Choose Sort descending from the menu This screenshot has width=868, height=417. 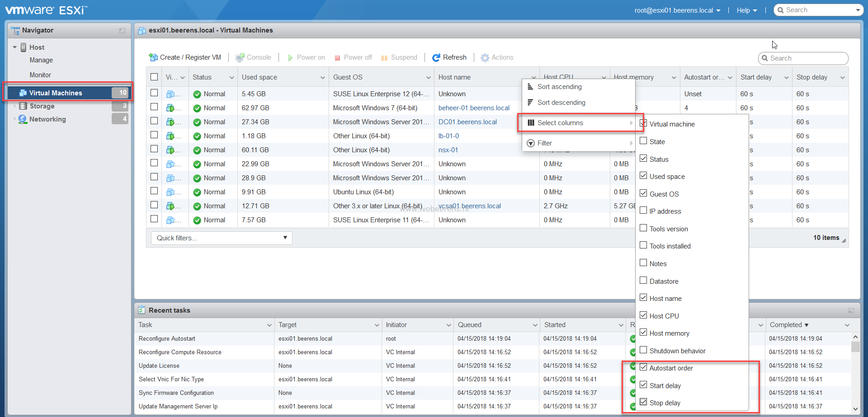click(x=579, y=103)
